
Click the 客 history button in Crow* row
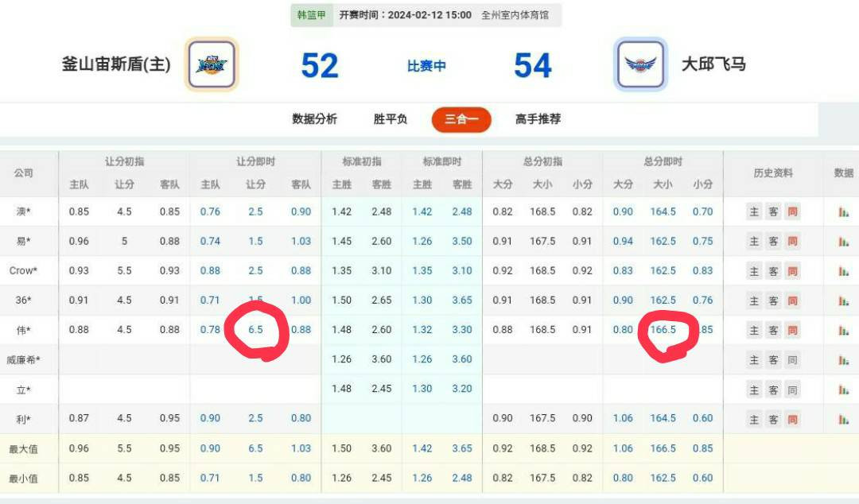point(774,271)
